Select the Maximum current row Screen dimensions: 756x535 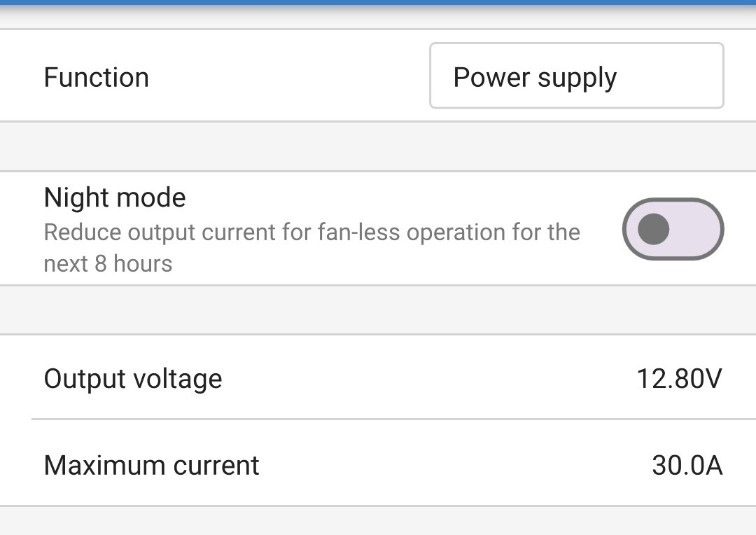(x=378, y=465)
